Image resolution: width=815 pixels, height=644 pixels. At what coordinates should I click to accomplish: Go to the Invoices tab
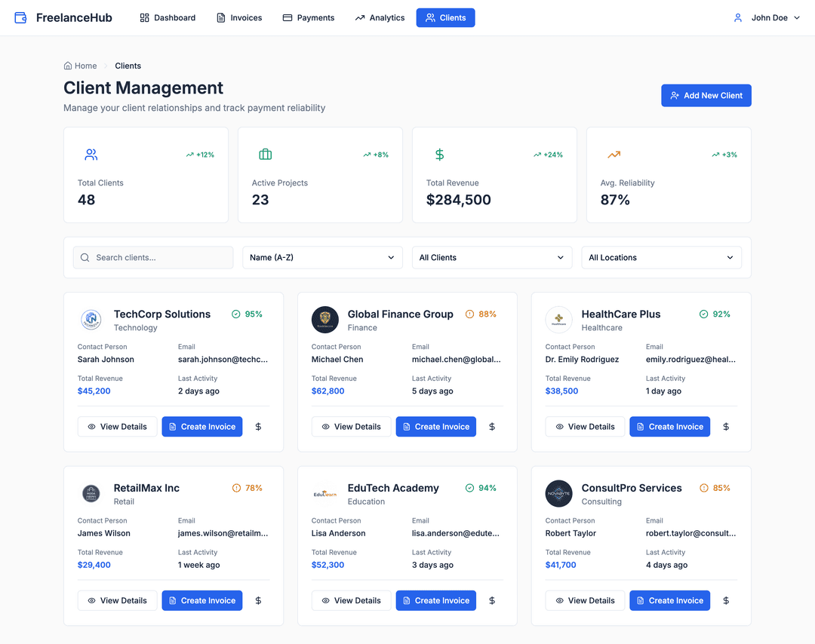click(x=239, y=17)
